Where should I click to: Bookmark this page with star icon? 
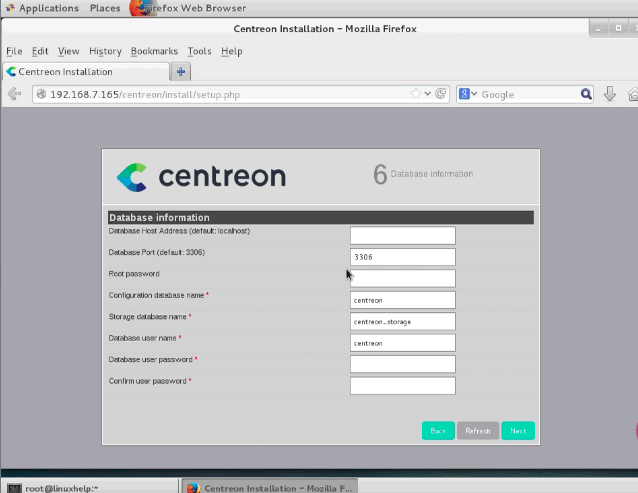tap(415, 94)
